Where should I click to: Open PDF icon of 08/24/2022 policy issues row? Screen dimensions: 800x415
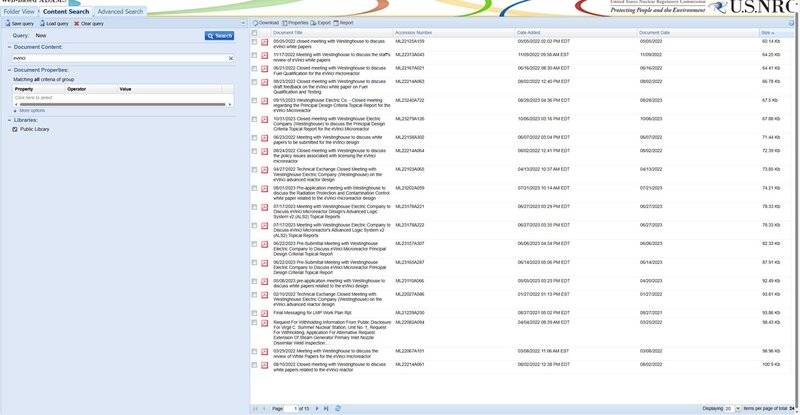tap(265, 152)
